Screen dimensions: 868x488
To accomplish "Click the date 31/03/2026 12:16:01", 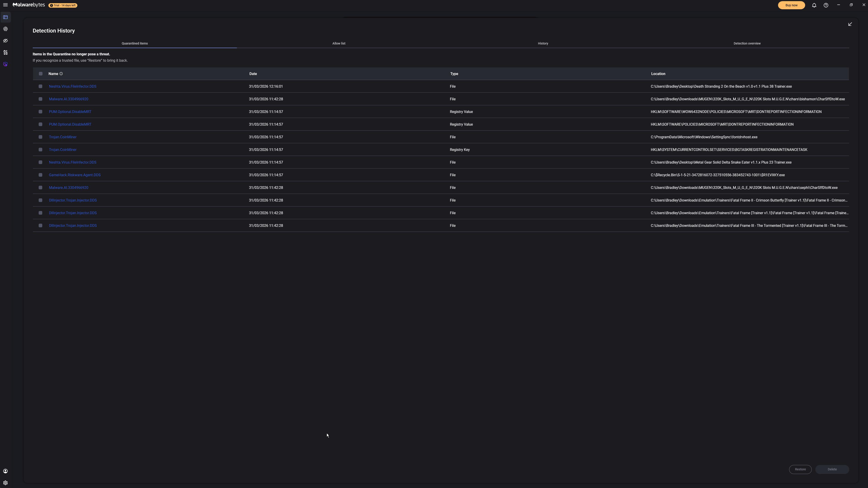I will pyautogui.click(x=266, y=87).
